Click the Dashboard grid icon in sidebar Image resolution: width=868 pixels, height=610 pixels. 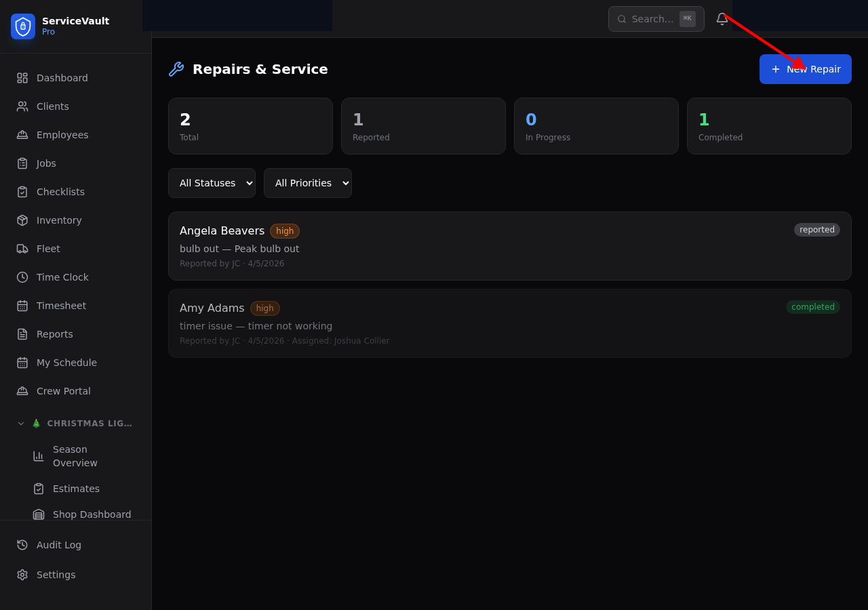pyautogui.click(x=22, y=78)
